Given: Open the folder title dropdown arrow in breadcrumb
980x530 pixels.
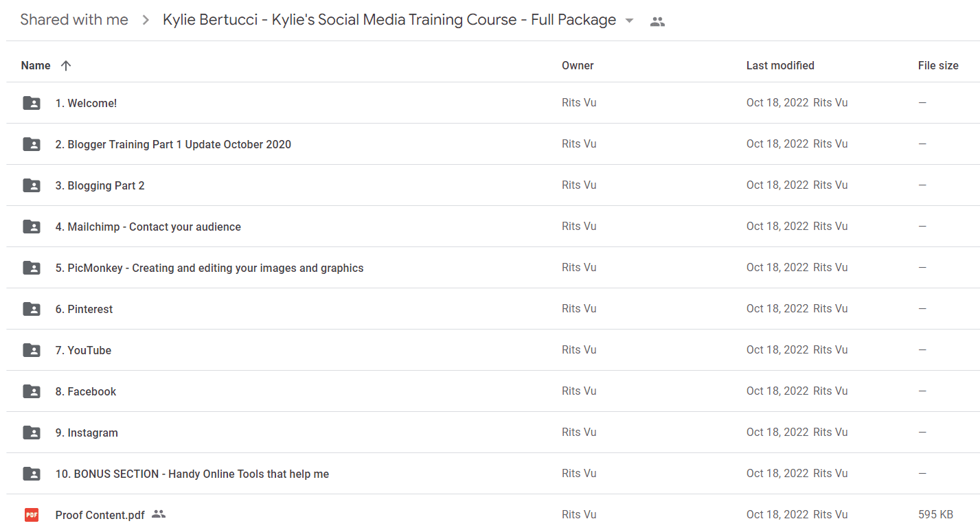Looking at the screenshot, I should (629, 21).
